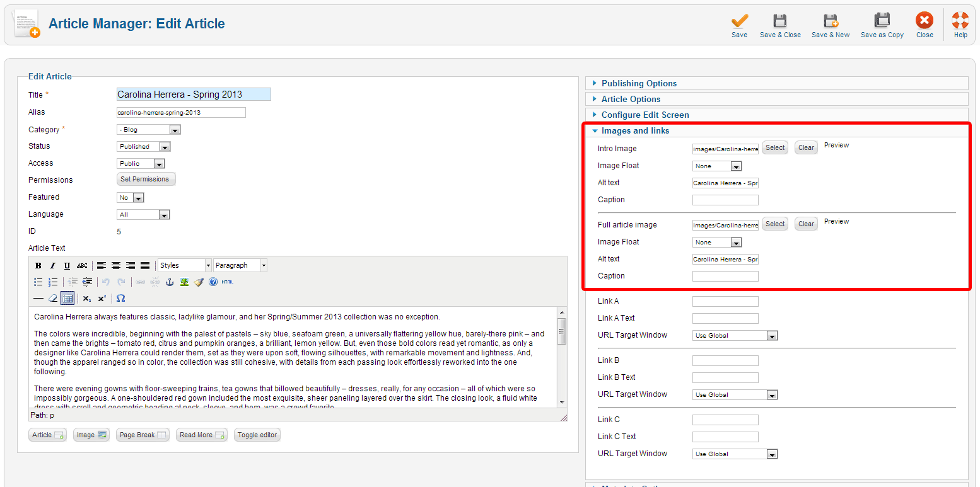Image resolution: width=980 pixels, height=487 pixels.
Task: Click the insert image tree icon
Action: coord(184,282)
